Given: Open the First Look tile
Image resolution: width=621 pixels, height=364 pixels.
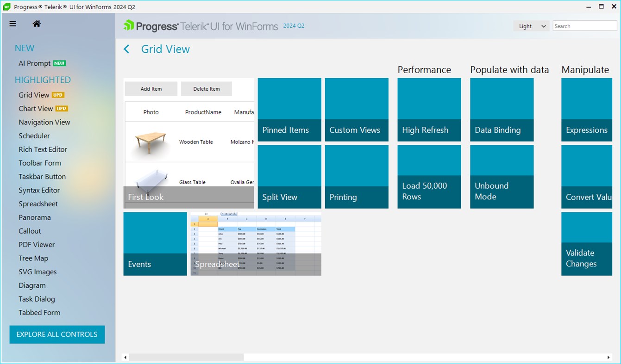Looking at the screenshot, I should pyautogui.click(x=189, y=143).
